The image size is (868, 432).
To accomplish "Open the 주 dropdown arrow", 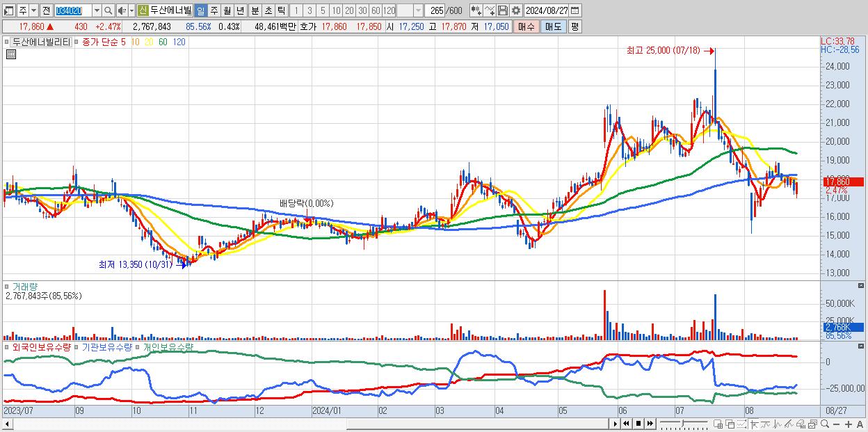I will [32, 10].
